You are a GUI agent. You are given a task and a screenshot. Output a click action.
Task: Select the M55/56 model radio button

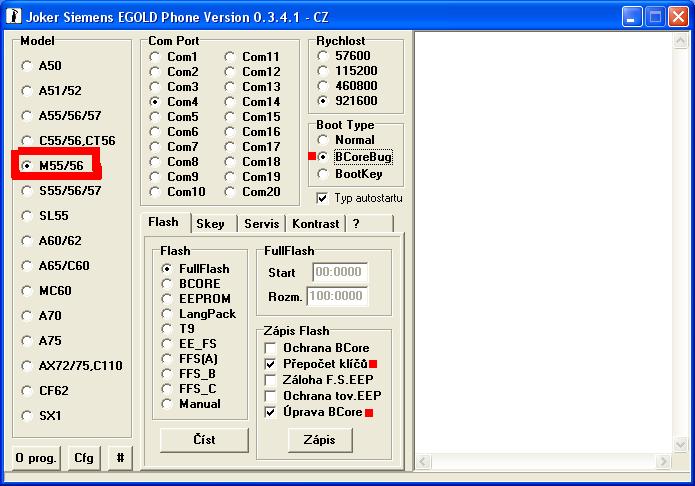pos(27,166)
